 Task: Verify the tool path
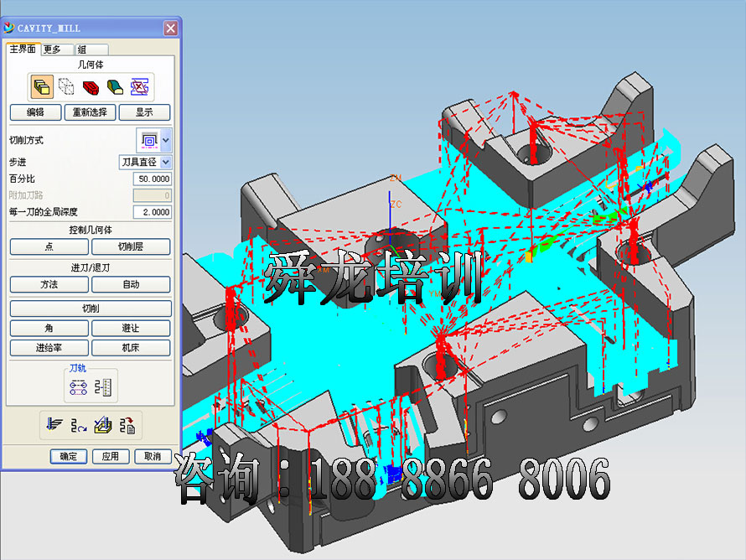click(103, 425)
